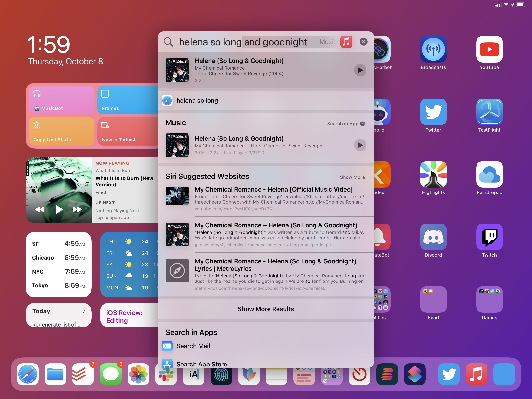The width and height of the screenshot is (532, 399).
Task: Open the Discord app
Action: pyautogui.click(x=433, y=237)
